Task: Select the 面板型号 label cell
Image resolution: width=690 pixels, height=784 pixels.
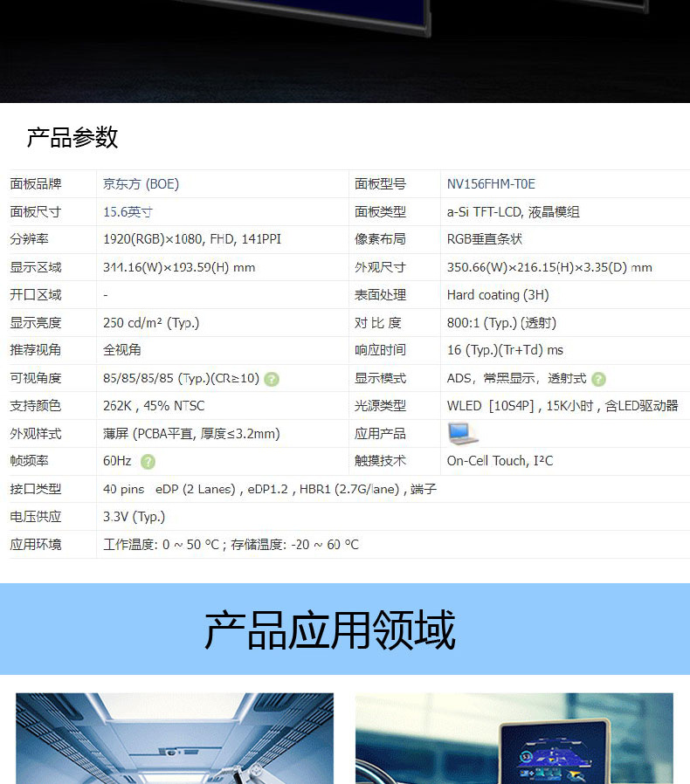Action: pos(380,184)
